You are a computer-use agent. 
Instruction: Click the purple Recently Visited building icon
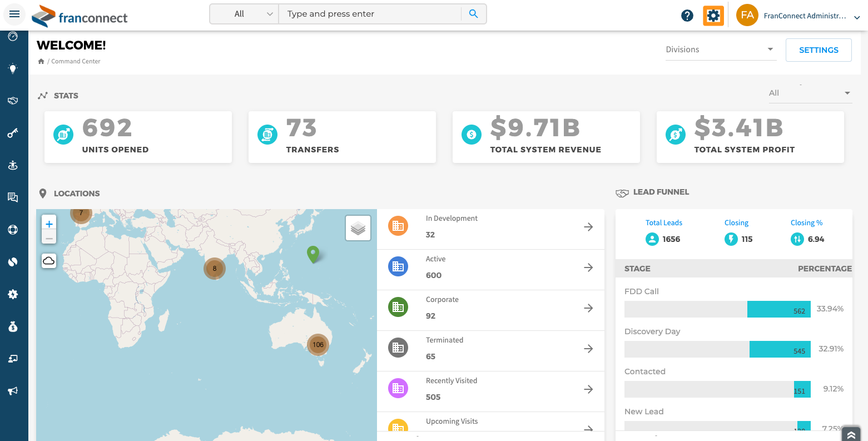398,388
